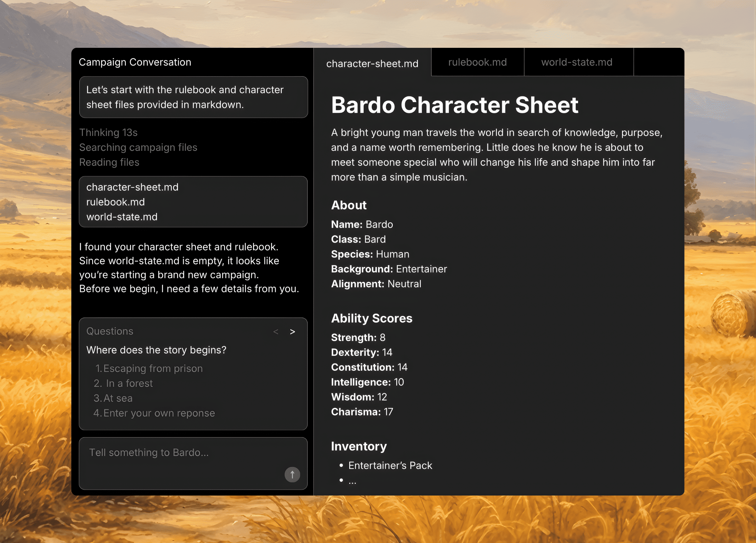The image size is (756, 543).
Task: Click the Searching campaign files status line
Action: (138, 147)
